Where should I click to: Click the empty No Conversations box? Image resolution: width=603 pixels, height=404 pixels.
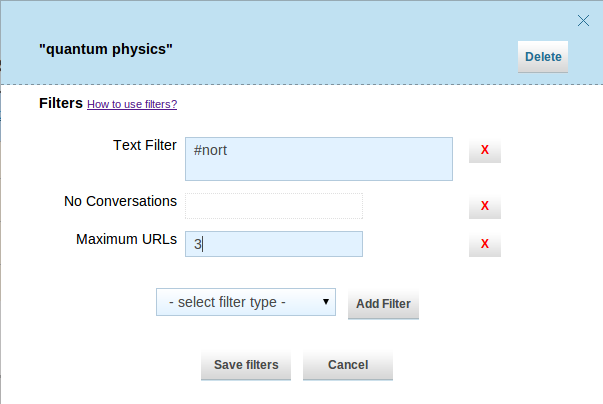274,206
